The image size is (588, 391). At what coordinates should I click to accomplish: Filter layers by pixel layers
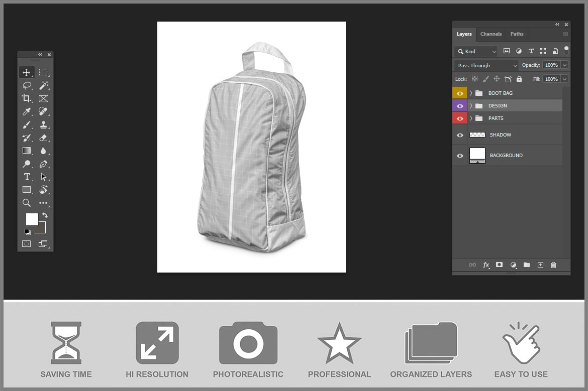[x=506, y=51]
